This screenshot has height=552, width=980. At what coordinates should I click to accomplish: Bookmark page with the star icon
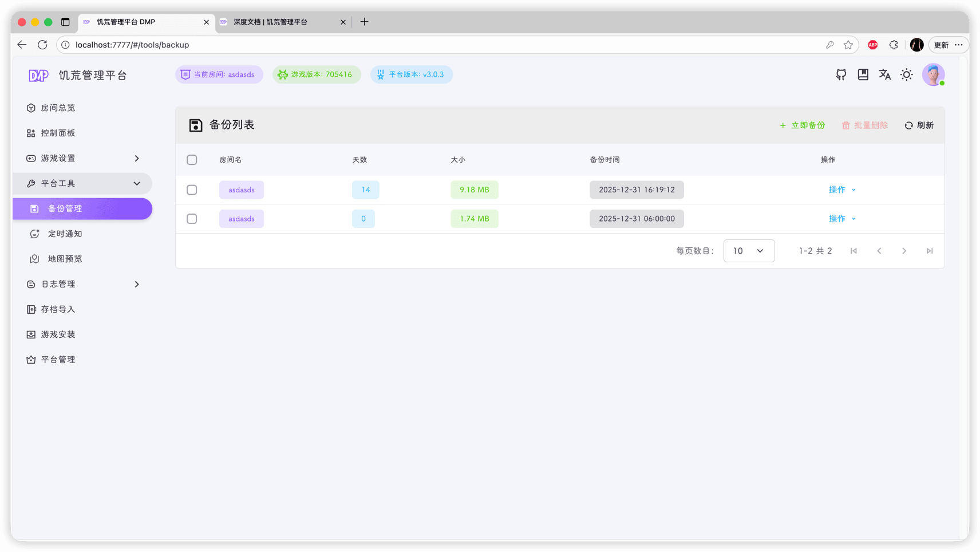848,45
